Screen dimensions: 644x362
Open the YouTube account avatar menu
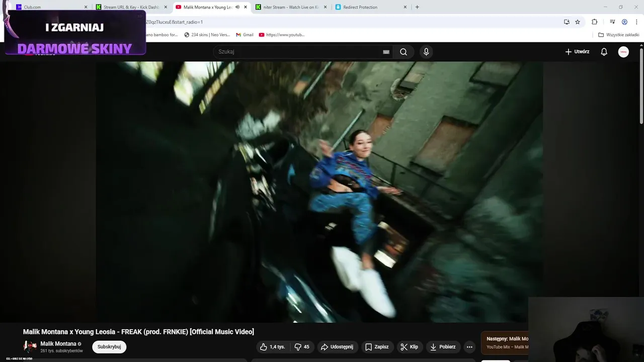point(623,52)
